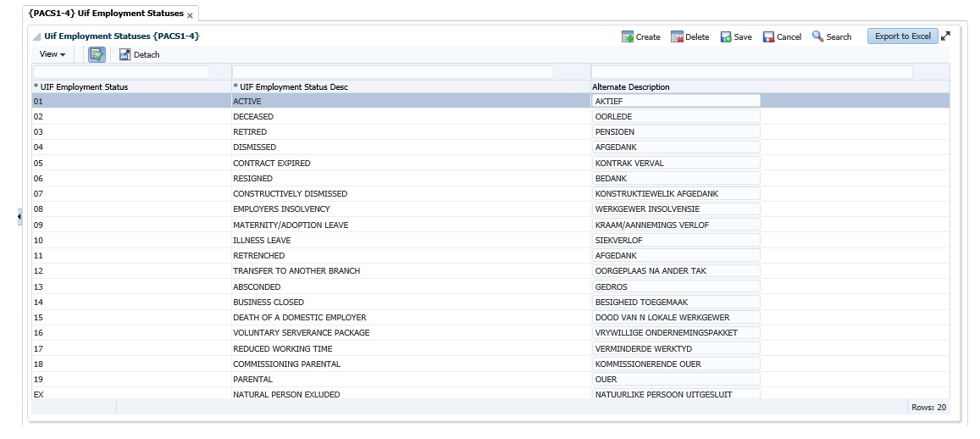Expand the left side panel splitter arrow
This screenshot has width=980, height=439.
(x=19, y=216)
